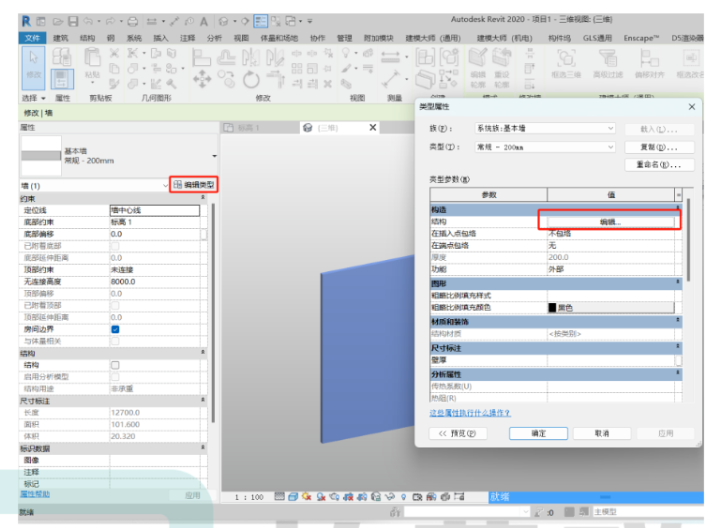Toggle the 启用分析模型 checkbox
The width and height of the screenshot is (714, 528).
pyautogui.click(x=115, y=377)
